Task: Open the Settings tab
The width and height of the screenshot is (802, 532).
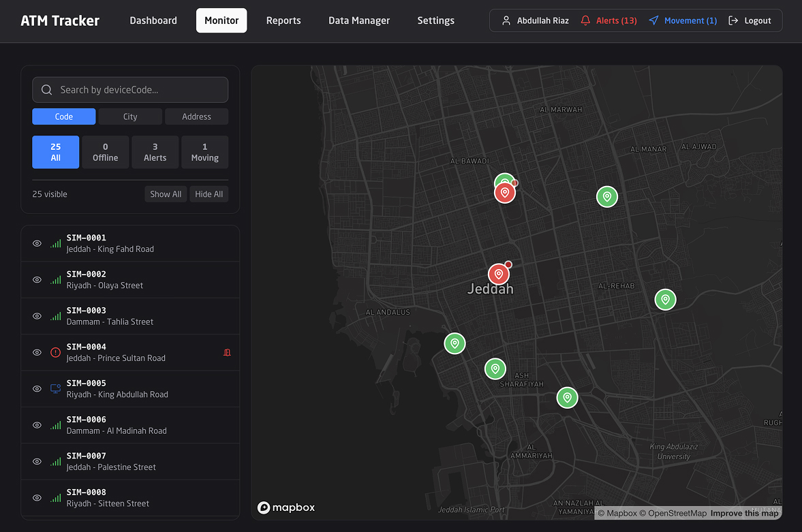Action: 436,20
